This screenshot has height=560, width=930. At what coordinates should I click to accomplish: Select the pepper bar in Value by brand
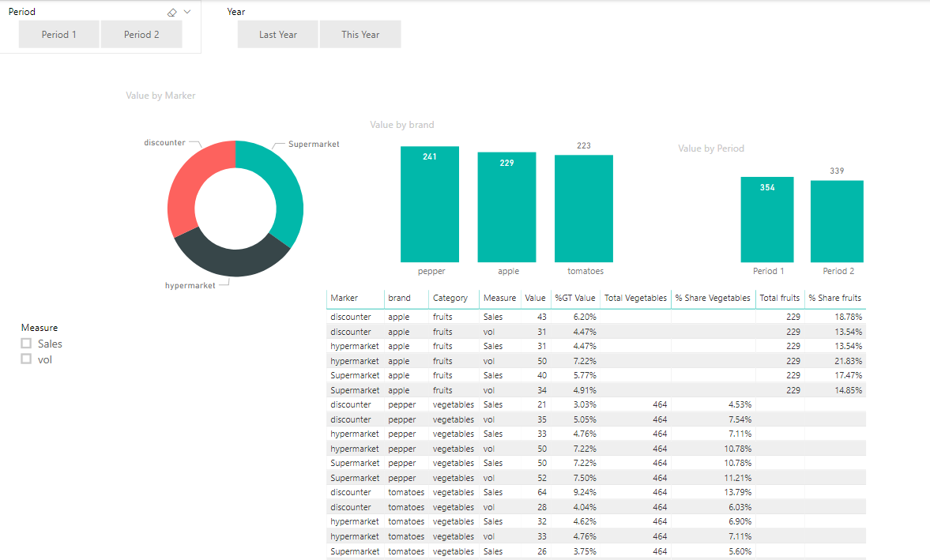pyautogui.click(x=429, y=204)
